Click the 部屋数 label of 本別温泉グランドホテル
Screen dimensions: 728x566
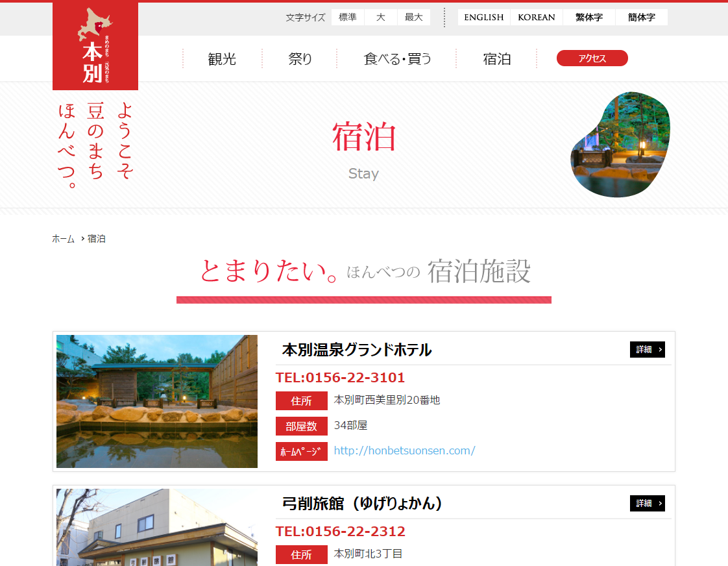[301, 426]
